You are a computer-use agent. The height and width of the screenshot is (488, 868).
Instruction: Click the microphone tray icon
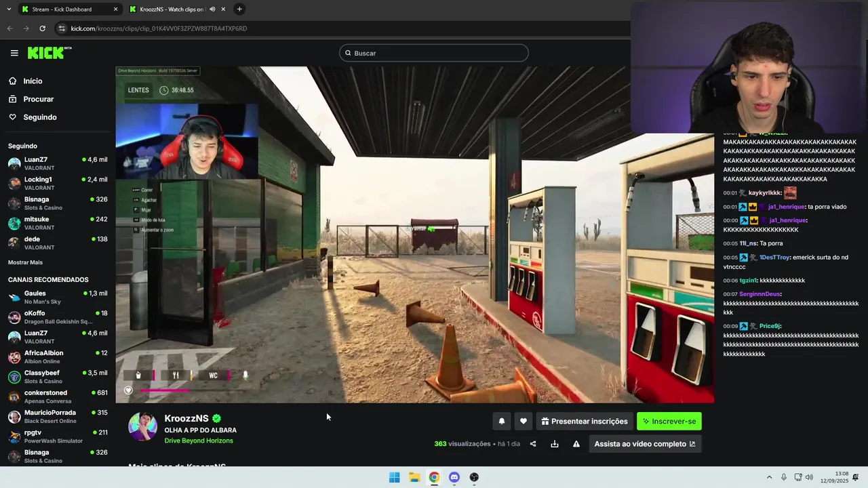click(x=784, y=477)
